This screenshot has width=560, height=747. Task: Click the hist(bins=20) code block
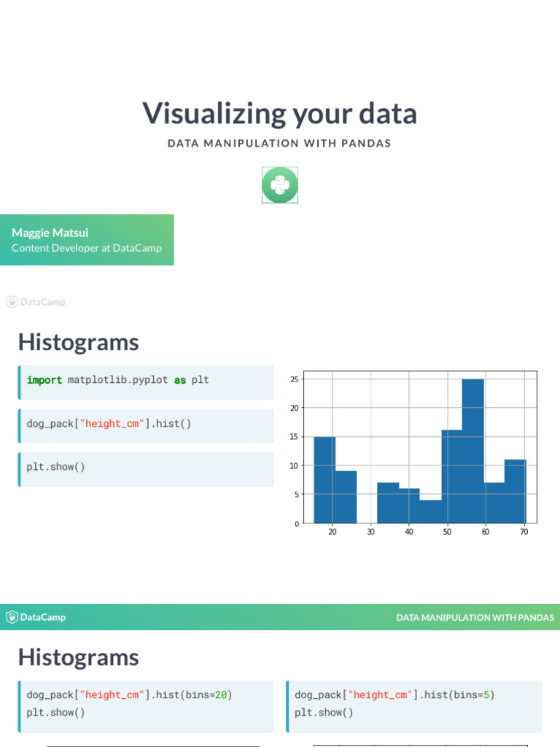pos(146,704)
